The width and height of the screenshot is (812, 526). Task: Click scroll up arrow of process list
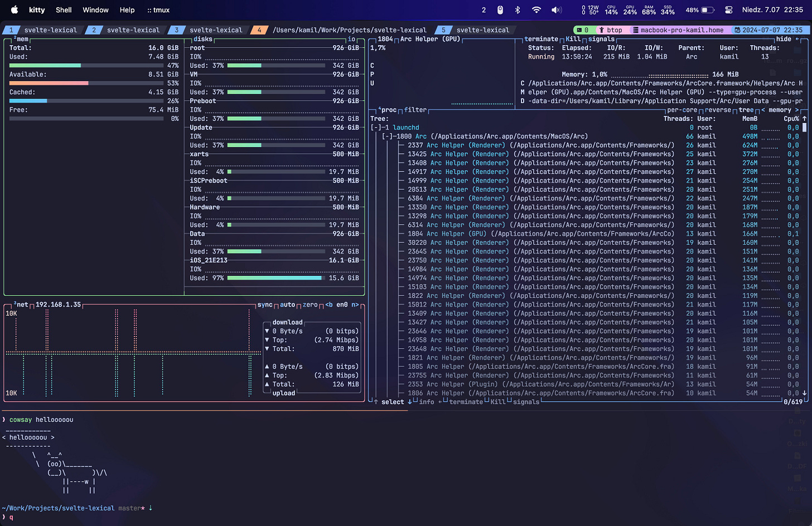(804, 119)
